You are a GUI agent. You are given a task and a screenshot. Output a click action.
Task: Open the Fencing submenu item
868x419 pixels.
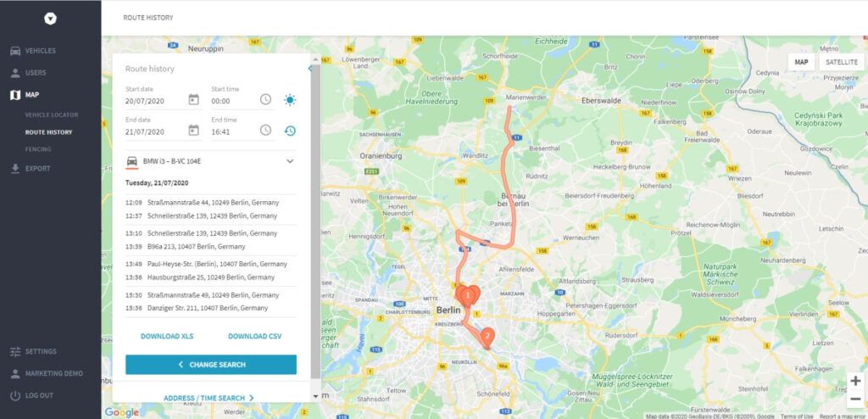(x=38, y=149)
